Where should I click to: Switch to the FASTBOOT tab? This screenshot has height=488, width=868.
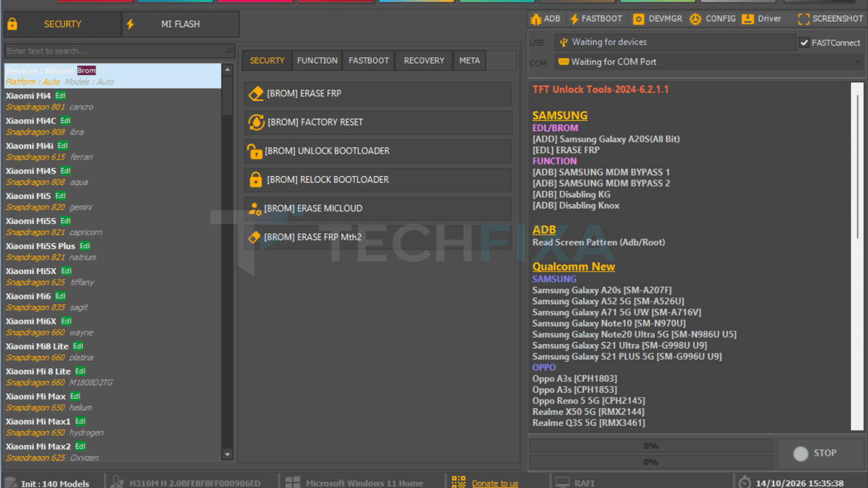[369, 61]
